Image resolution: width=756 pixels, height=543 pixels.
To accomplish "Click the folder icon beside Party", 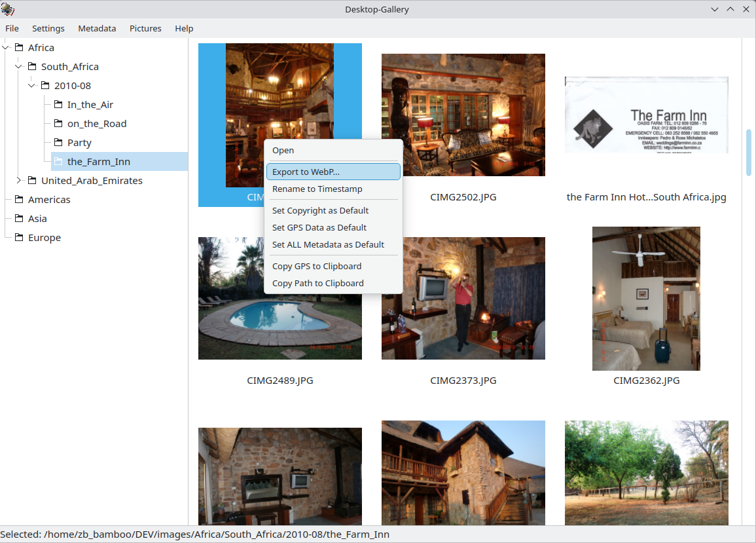I will coord(58,142).
